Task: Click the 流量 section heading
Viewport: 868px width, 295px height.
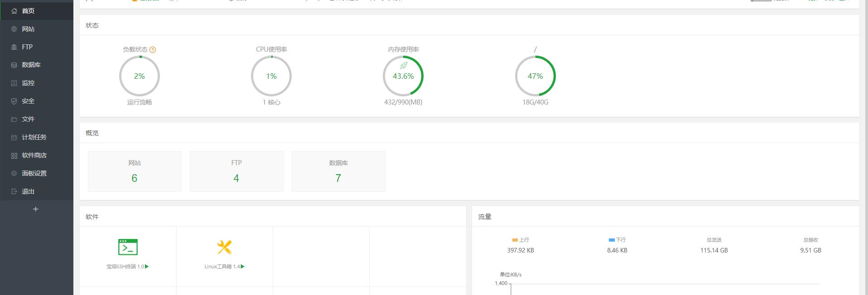Action: point(485,217)
